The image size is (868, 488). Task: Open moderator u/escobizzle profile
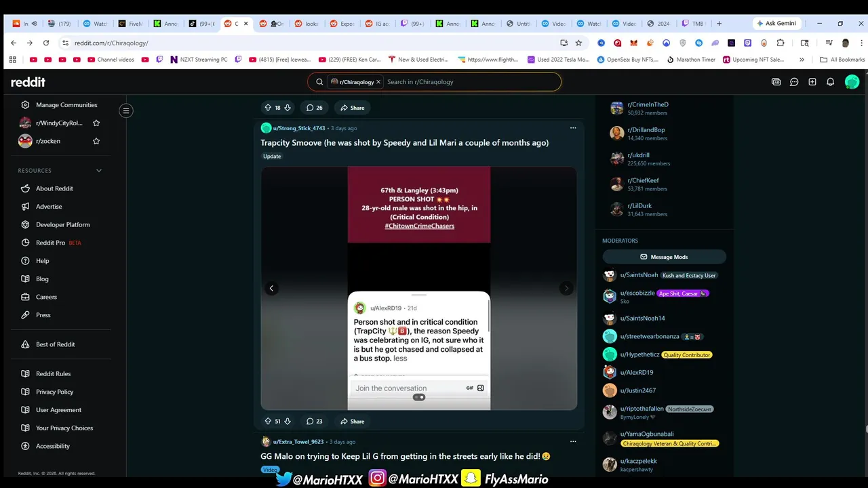click(x=637, y=293)
